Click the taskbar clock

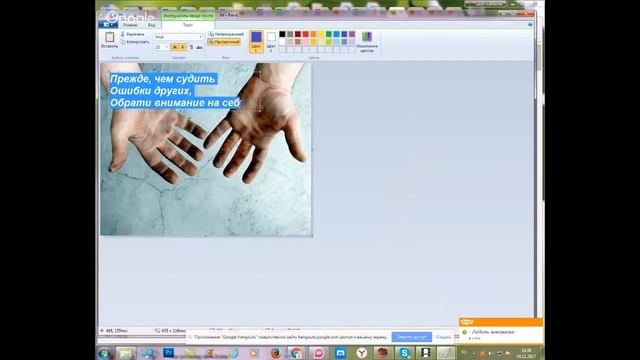(526, 353)
